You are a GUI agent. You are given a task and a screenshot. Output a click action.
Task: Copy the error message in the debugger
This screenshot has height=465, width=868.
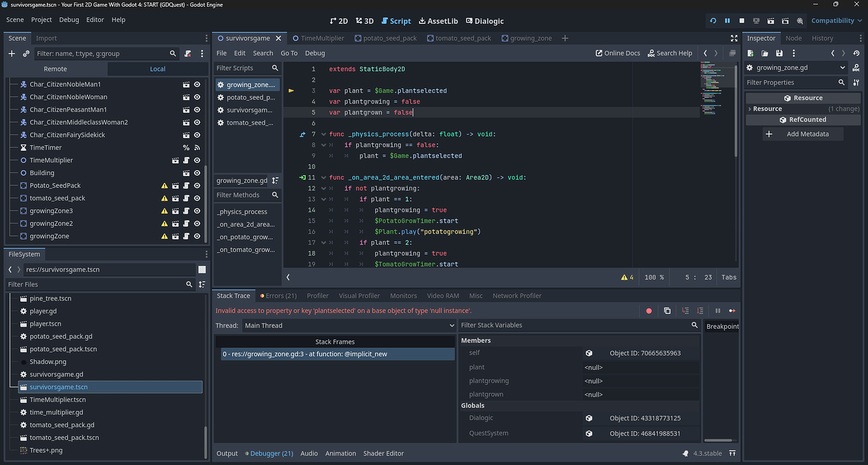coord(667,310)
